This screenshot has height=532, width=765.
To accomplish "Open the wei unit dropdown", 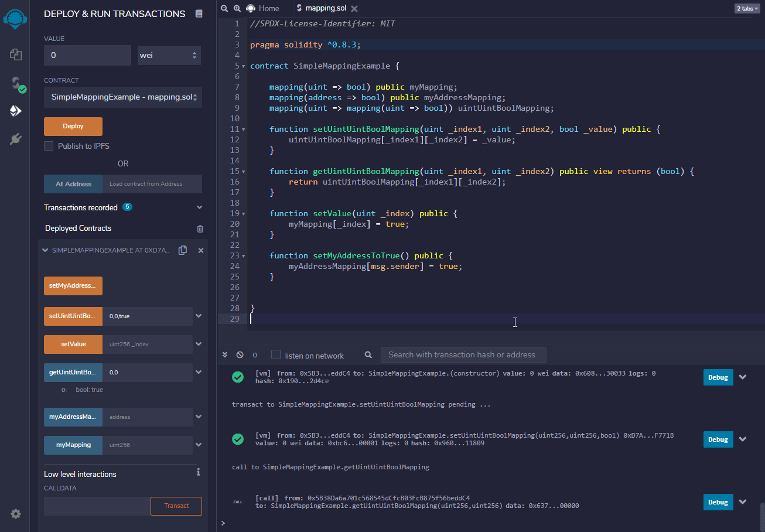I will point(169,55).
